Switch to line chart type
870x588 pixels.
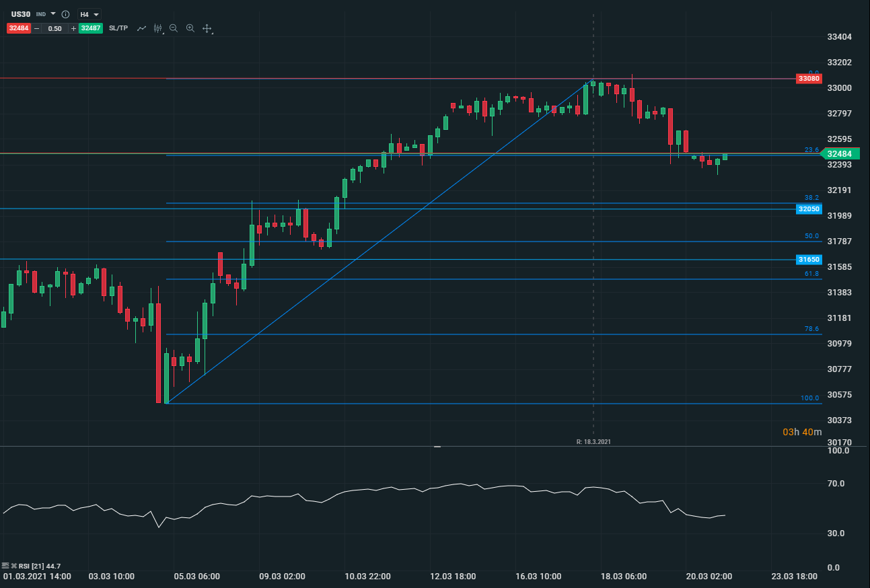coord(141,28)
